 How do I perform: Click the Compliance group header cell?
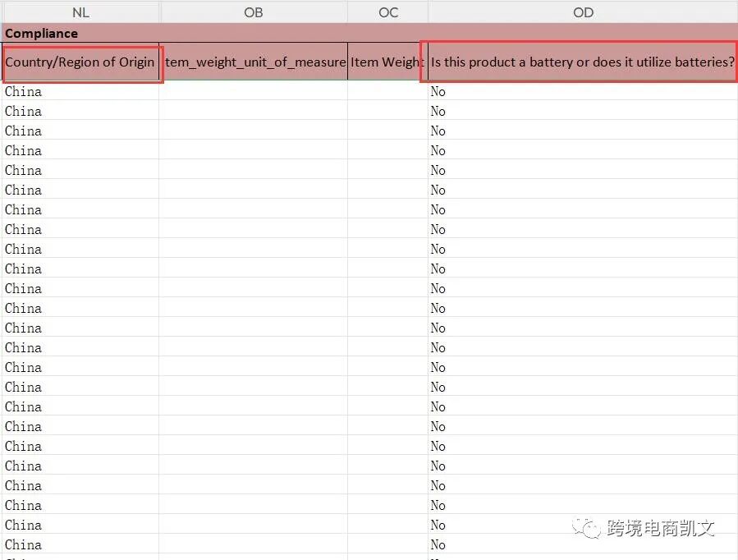pos(370,33)
